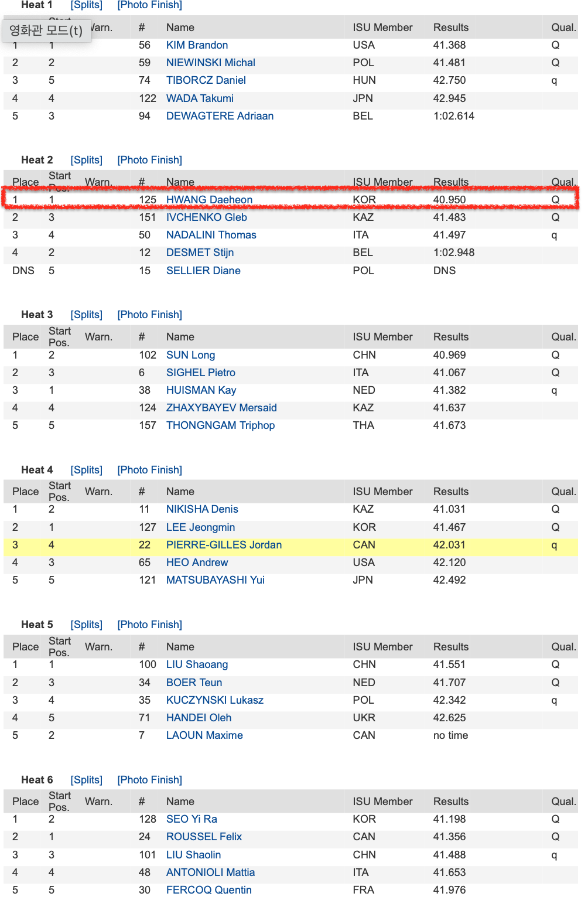Open the Heat 2 Photo Finish link
The height and width of the screenshot is (900, 588).
[x=149, y=160]
